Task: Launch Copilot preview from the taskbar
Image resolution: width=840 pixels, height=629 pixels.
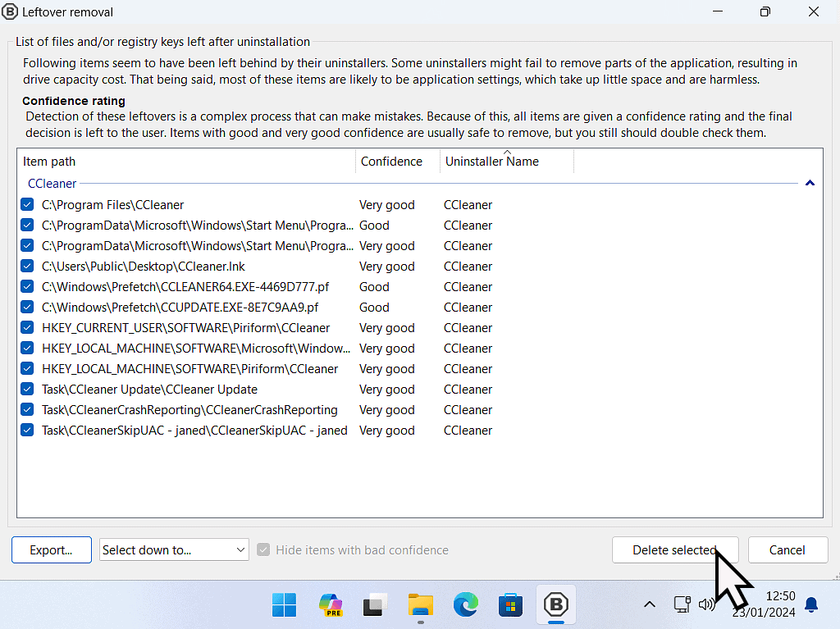Action: tap(331, 605)
